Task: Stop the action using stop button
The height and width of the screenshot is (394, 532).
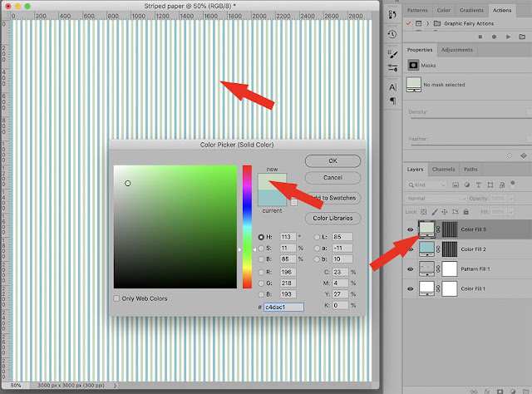Action: pos(480,37)
